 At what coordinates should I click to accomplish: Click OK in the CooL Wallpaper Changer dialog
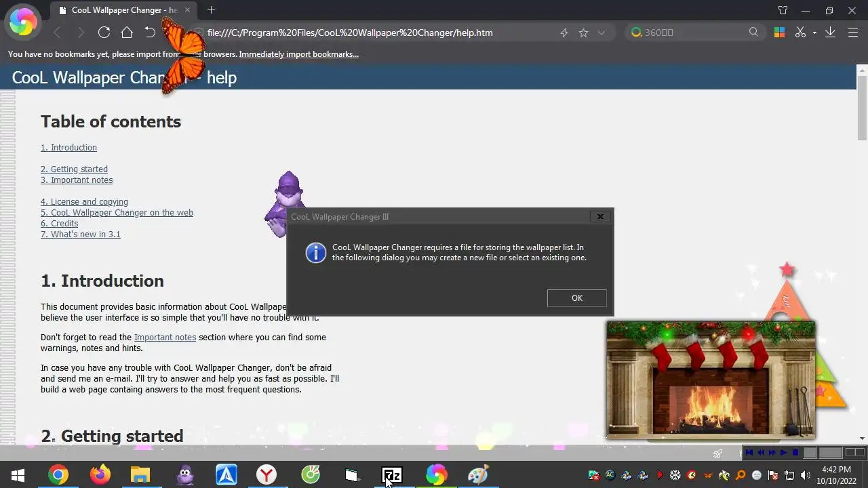[577, 298]
